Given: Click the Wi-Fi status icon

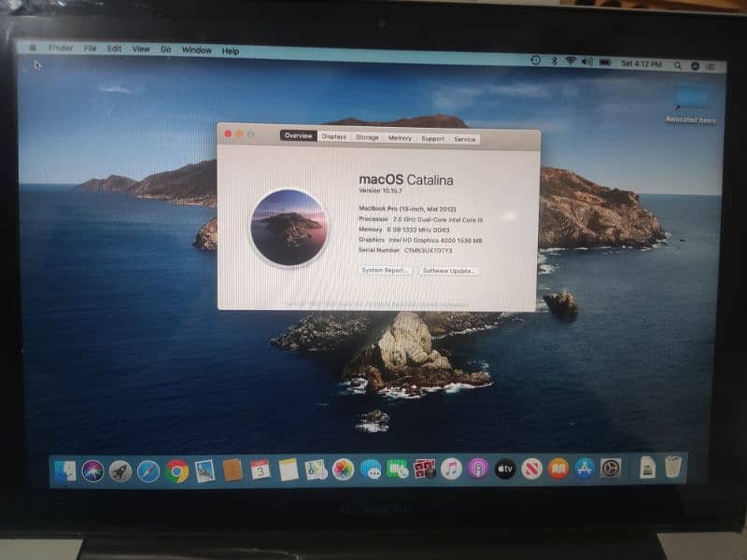Looking at the screenshot, I should pos(570,62).
